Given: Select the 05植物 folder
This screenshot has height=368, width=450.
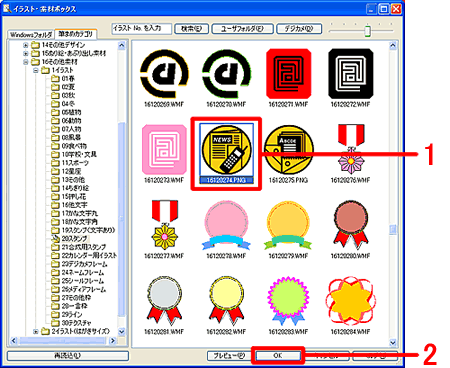Looking at the screenshot, I should click(x=66, y=112).
